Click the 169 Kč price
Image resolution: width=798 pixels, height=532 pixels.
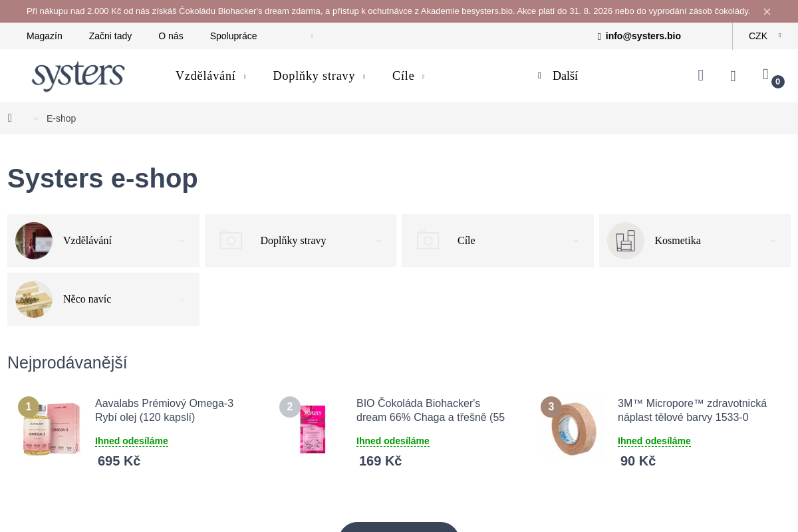pyautogui.click(x=380, y=461)
